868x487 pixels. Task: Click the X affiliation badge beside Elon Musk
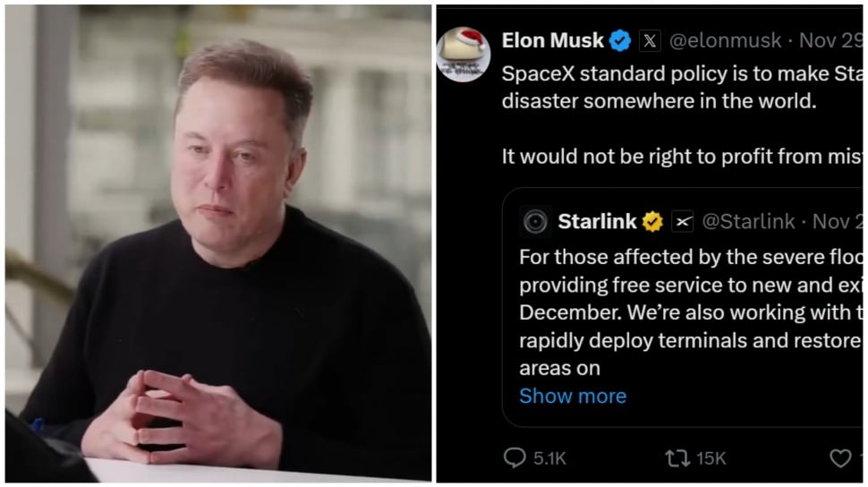[649, 40]
